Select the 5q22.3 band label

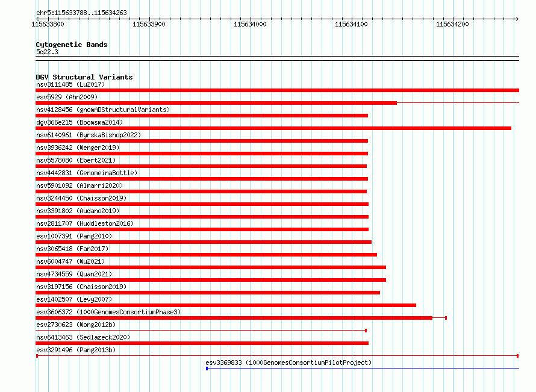[x=47, y=52]
